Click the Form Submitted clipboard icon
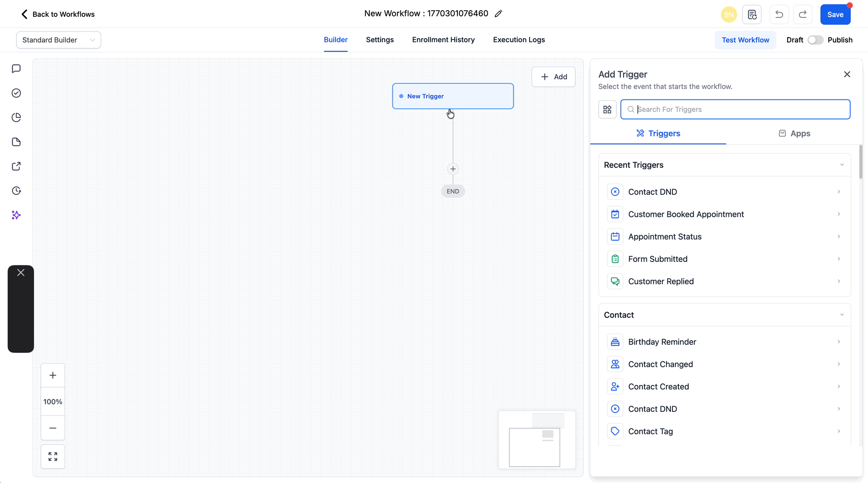The height and width of the screenshot is (483, 868). point(615,259)
